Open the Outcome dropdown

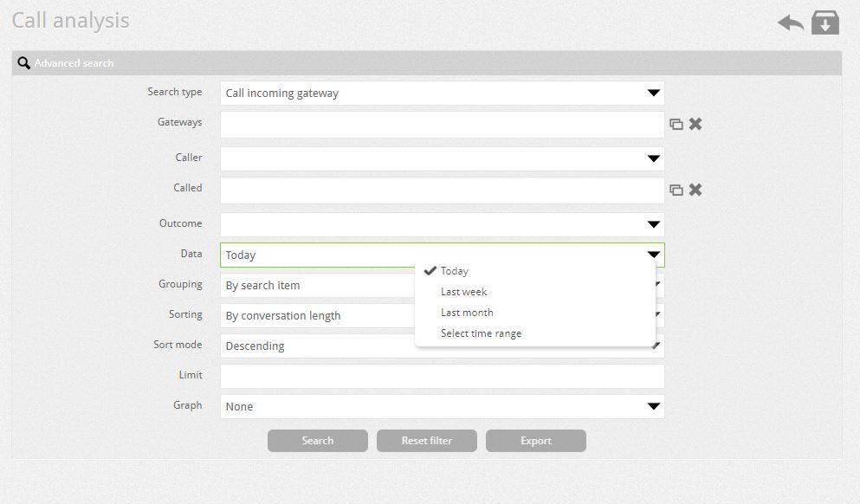[x=442, y=224]
